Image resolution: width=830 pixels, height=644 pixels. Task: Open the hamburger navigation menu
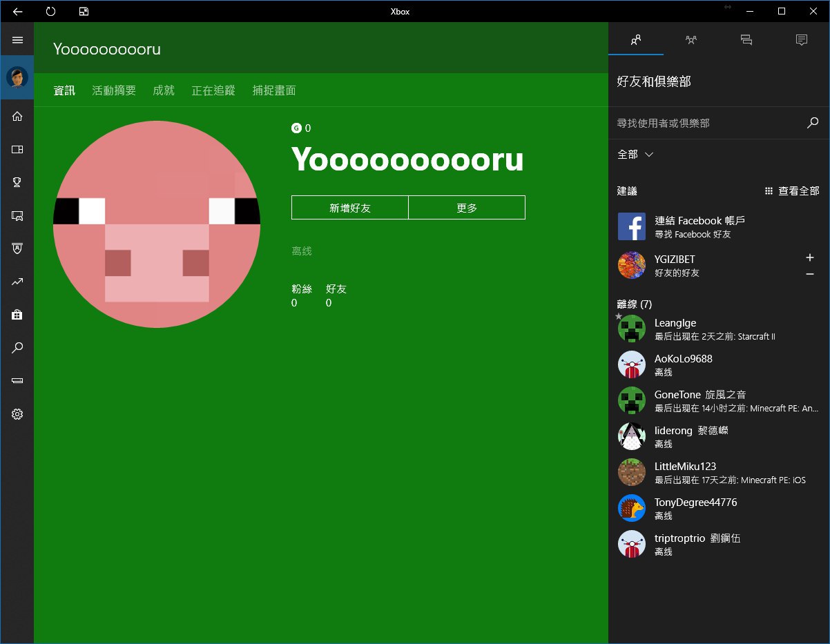pyautogui.click(x=17, y=40)
